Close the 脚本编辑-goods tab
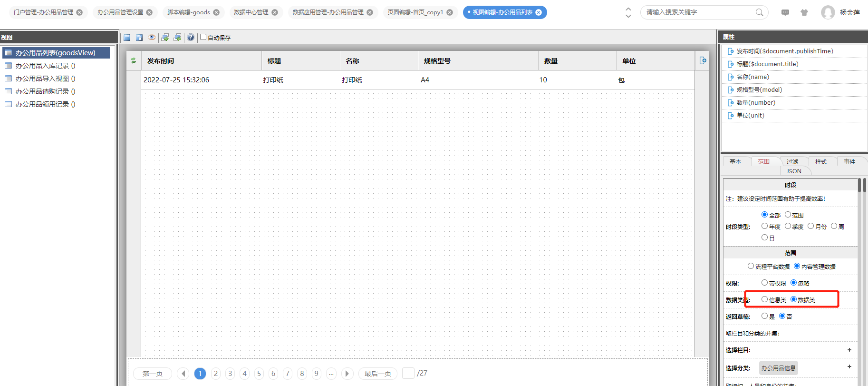 point(216,12)
